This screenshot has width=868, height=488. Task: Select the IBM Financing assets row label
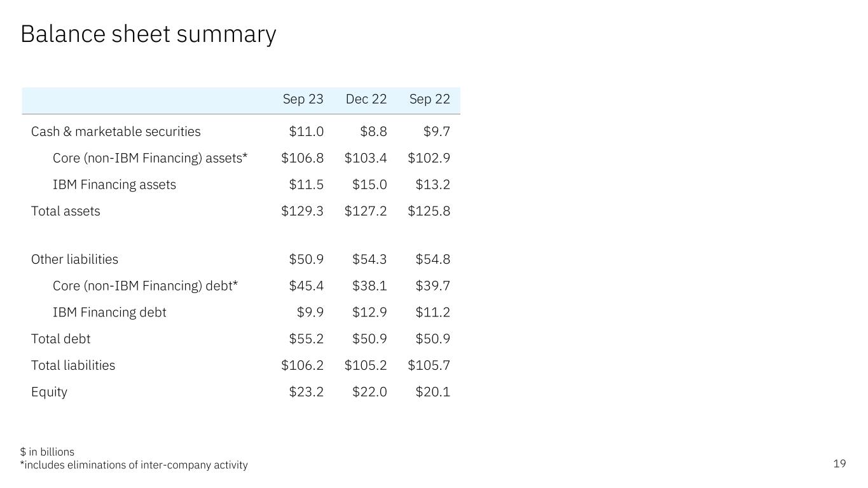tap(114, 185)
